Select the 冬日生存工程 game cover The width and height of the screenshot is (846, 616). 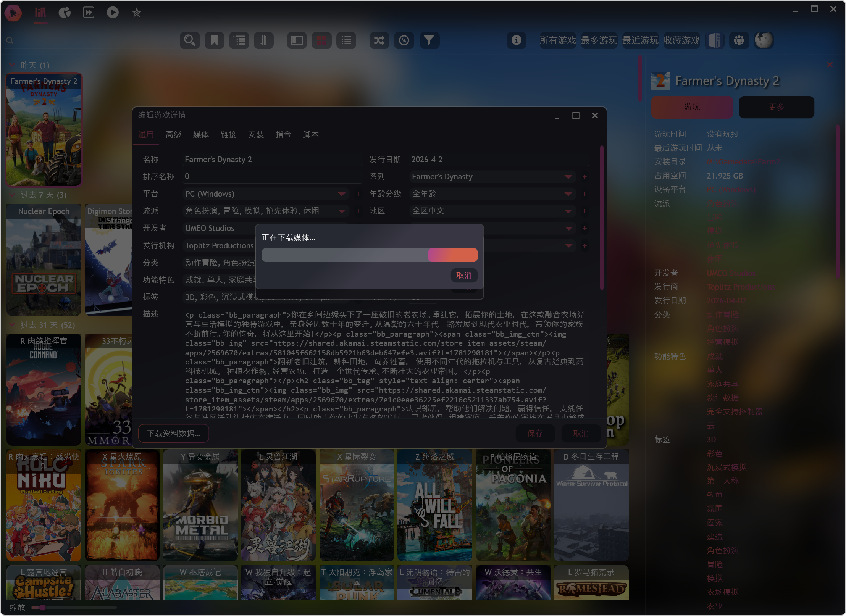pyautogui.click(x=591, y=505)
